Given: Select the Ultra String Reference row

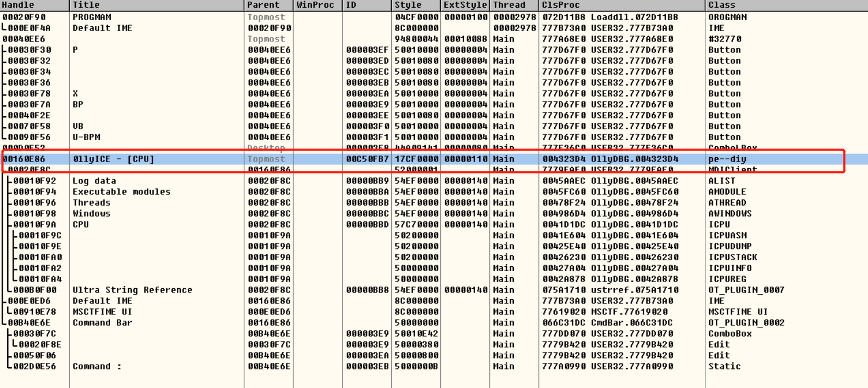Looking at the screenshot, I should 434,290.
